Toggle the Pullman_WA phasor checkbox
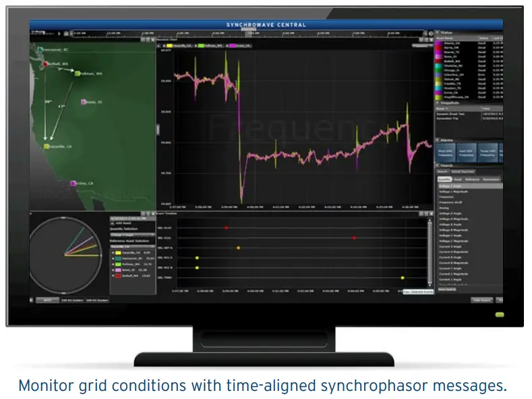The image size is (532, 399). (113, 264)
